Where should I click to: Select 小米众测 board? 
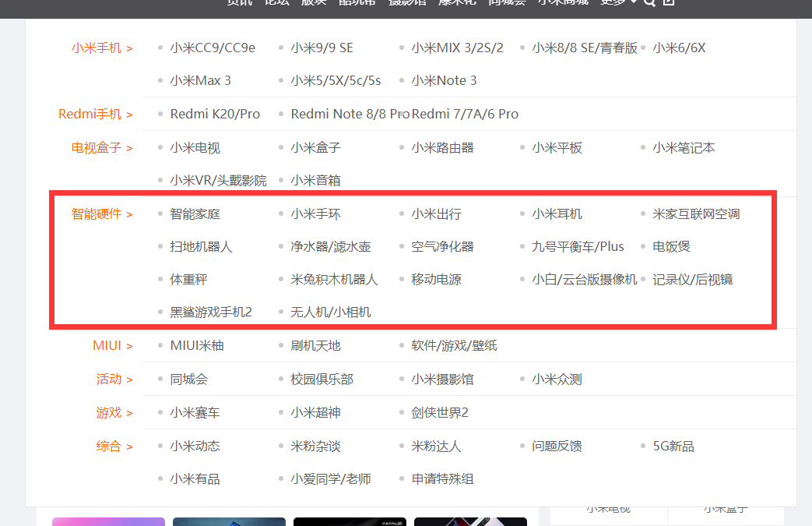click(557, 379)
